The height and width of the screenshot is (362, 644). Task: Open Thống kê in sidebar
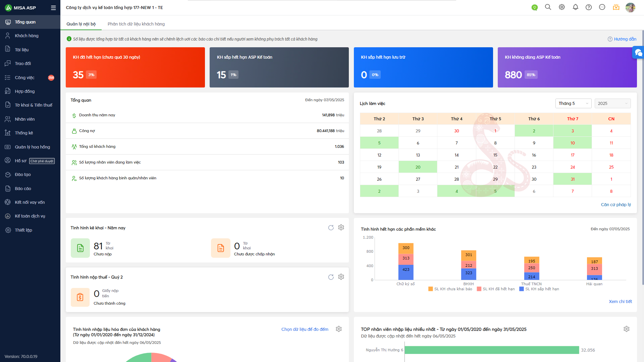30,133
